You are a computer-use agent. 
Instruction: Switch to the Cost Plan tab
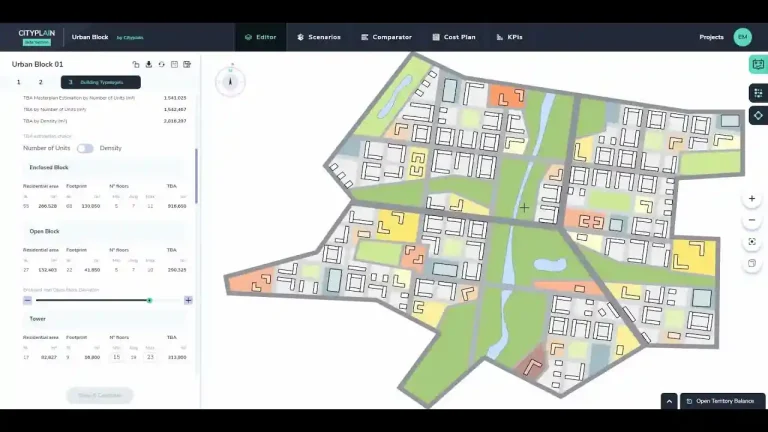coord(454,37)
